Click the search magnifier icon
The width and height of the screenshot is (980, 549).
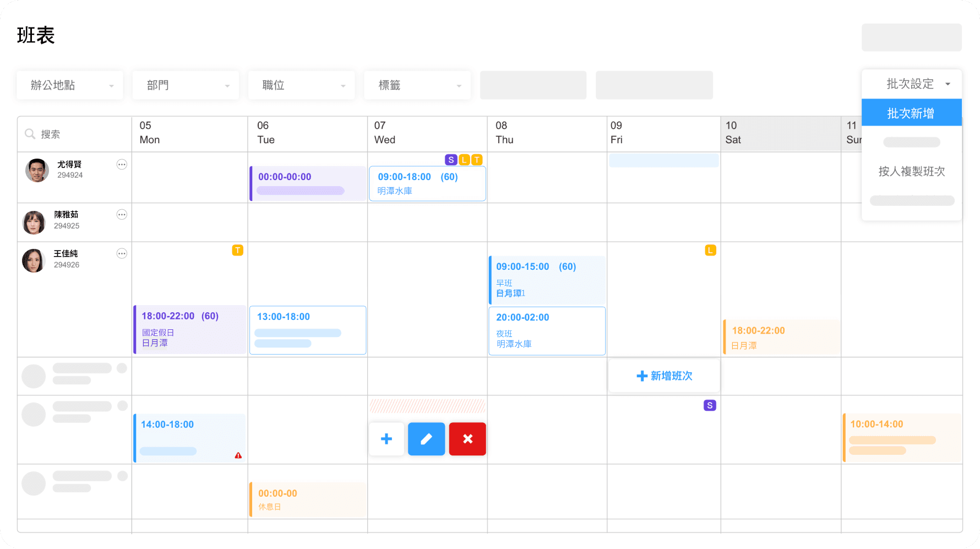[30, 134]
